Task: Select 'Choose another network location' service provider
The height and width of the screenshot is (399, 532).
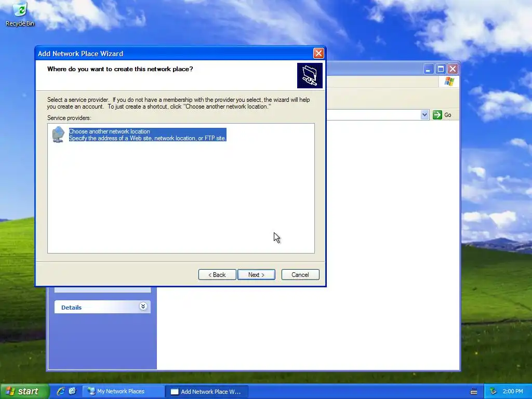Action: 147,135
